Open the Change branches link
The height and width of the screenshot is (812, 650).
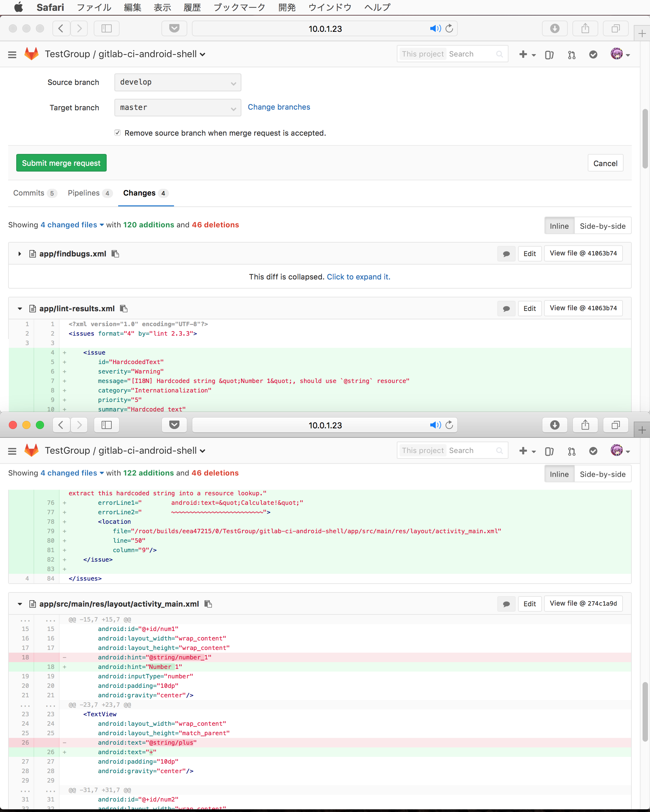tap(279, 107)
